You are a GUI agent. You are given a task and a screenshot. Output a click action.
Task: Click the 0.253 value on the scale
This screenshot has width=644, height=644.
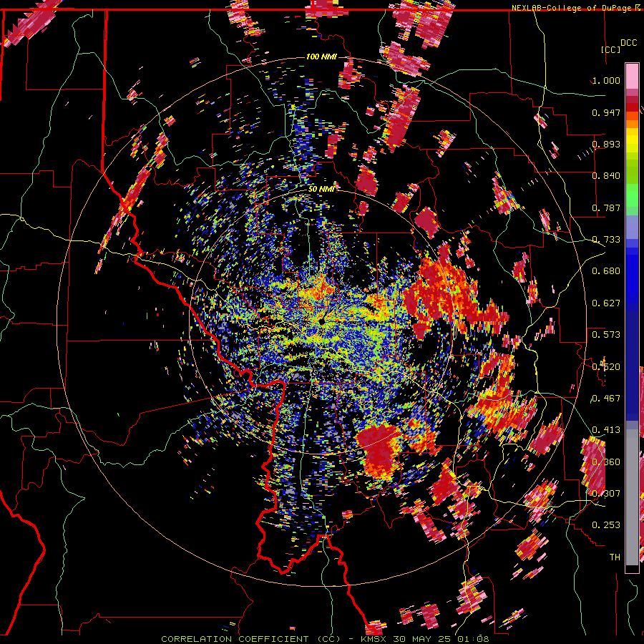(x=606, y=525)
